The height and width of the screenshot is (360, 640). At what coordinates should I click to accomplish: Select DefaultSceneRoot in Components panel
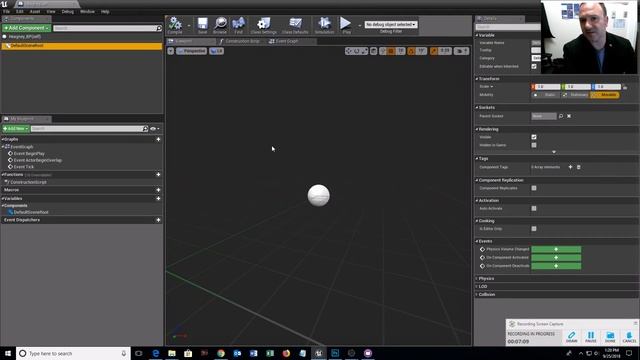coord(82,46)
